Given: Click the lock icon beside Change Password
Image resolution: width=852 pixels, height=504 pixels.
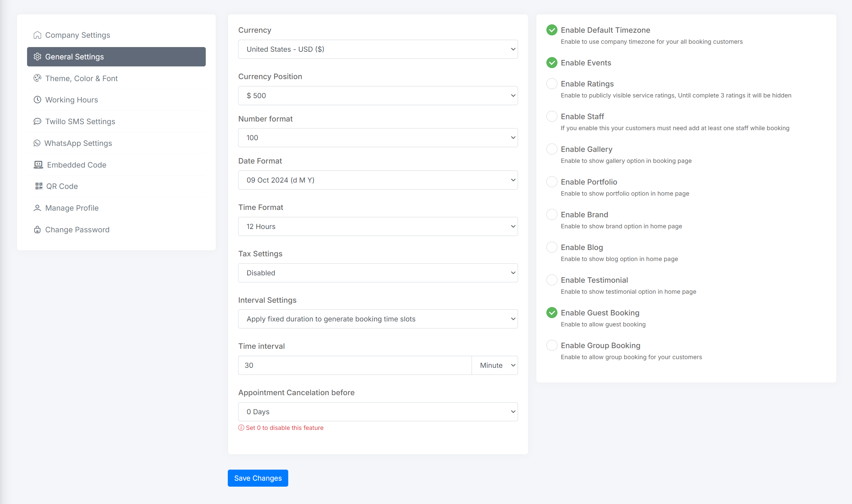Looking at the screenshot, I should pos(37,230).
